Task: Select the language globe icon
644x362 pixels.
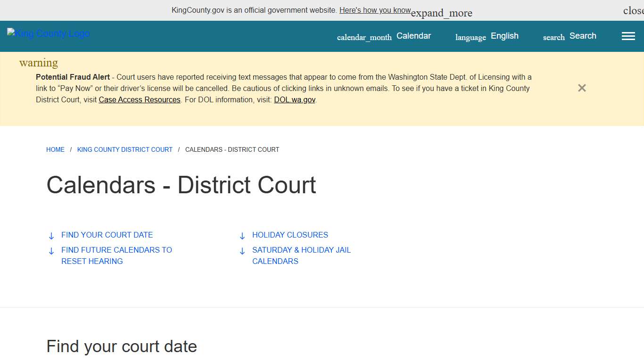Action: (x=470, y=37)
